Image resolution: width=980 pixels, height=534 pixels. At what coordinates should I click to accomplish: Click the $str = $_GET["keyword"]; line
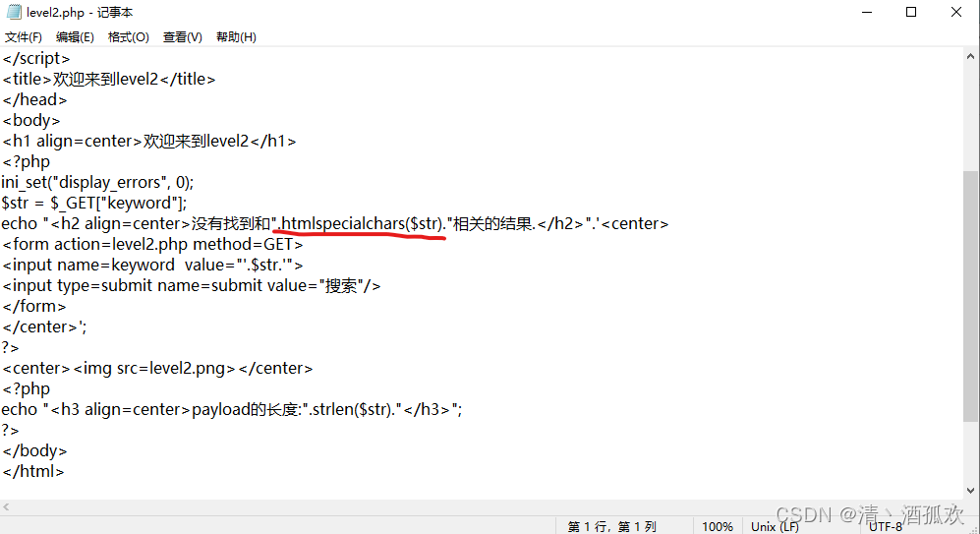pos(94,203)
